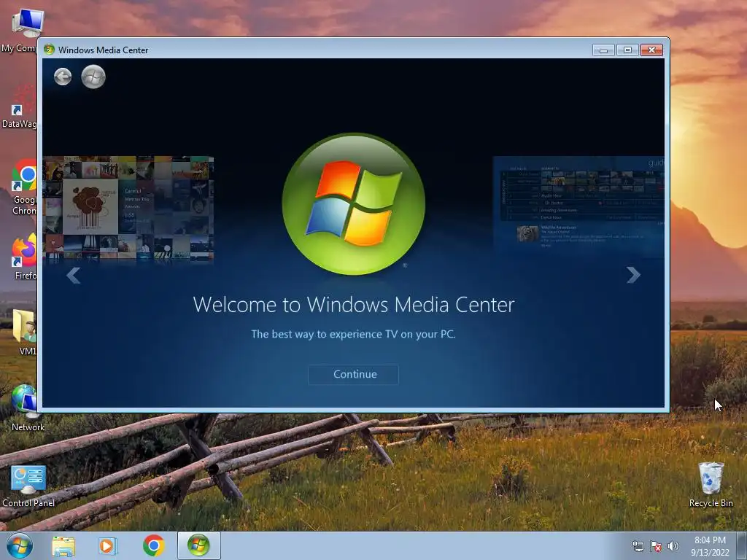Close the Windows Media Center window

pyautogui.click(x=651, y=50)
